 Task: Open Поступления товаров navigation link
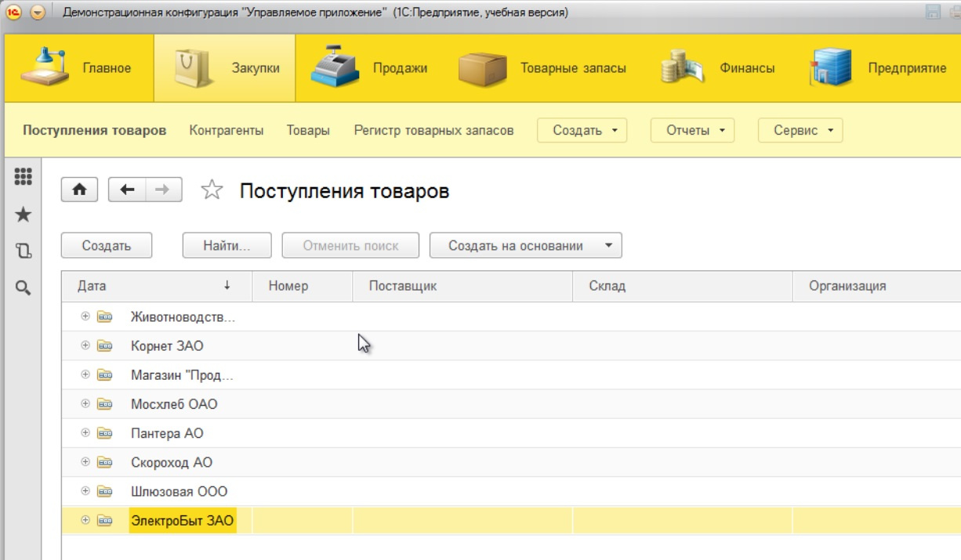coord(95,131)
